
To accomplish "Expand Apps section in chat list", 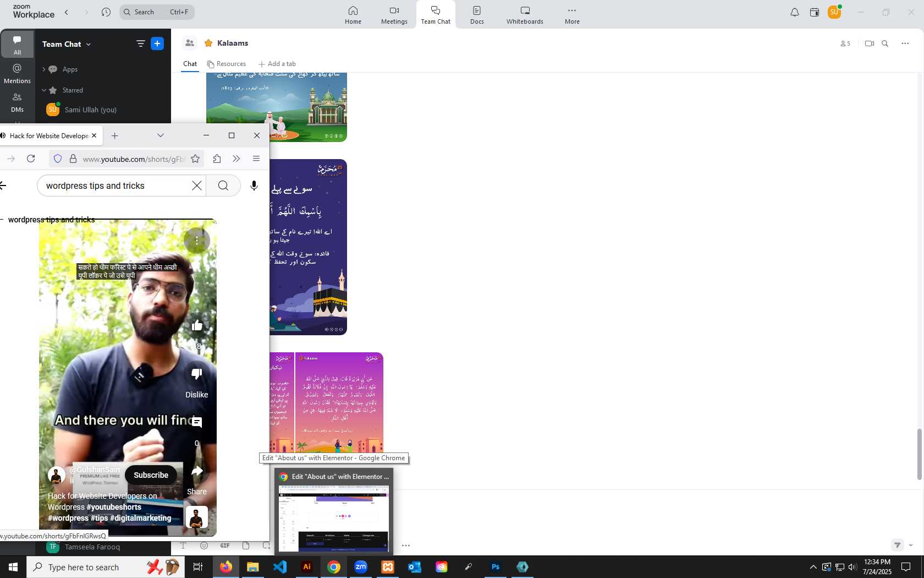I will [x=43, y=69].
